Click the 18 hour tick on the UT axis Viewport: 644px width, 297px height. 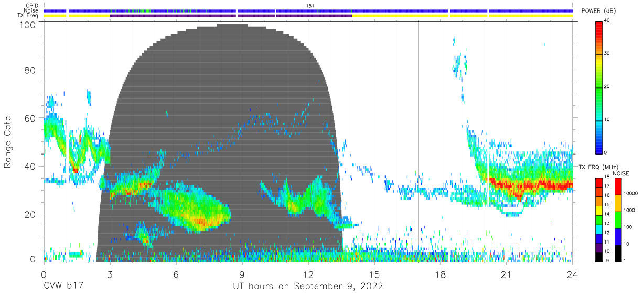coord(440,274)
